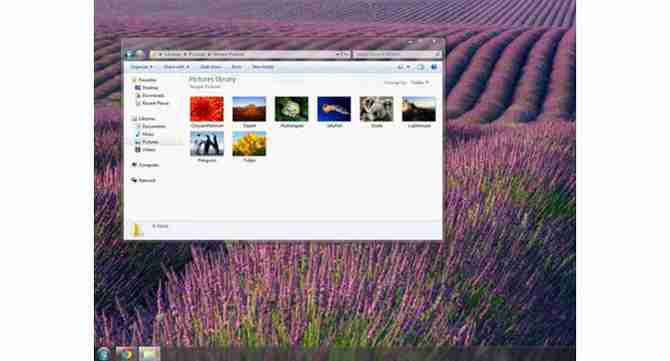Screen dimensions: 670x361
Task: Open the Share with dropdown
Action: pyautogui.click(x=176, y=67)
